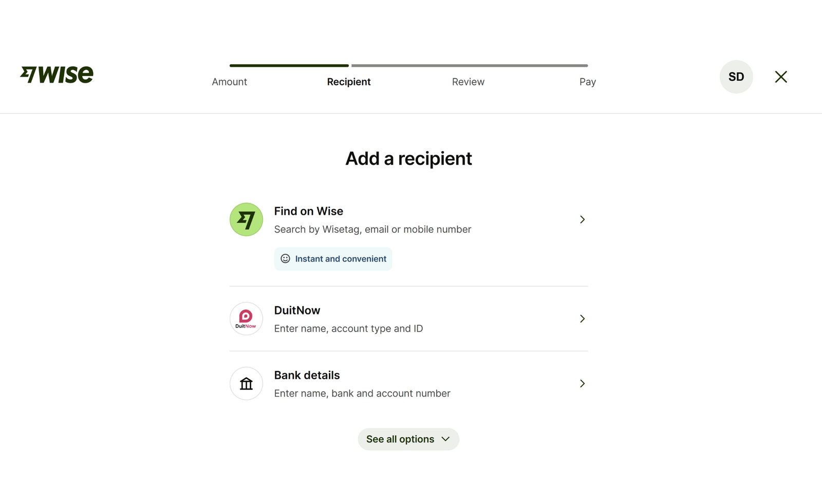
Task: Close the send money flow
Action: coord(781,77)
